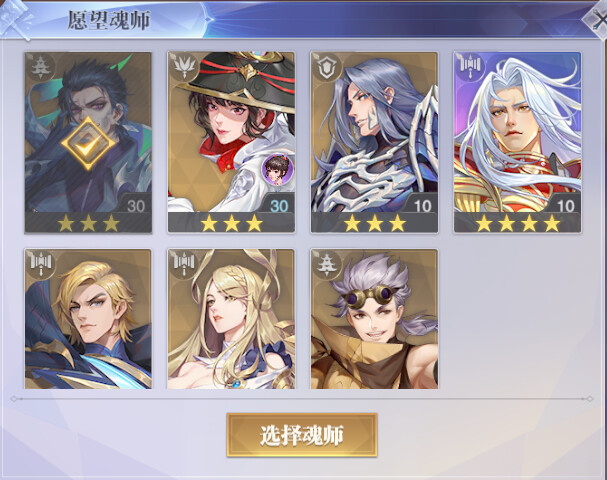Click the tree class icon on dark-haired card
Viewport: 607px width, 480px height.
(x=40, y=67)
